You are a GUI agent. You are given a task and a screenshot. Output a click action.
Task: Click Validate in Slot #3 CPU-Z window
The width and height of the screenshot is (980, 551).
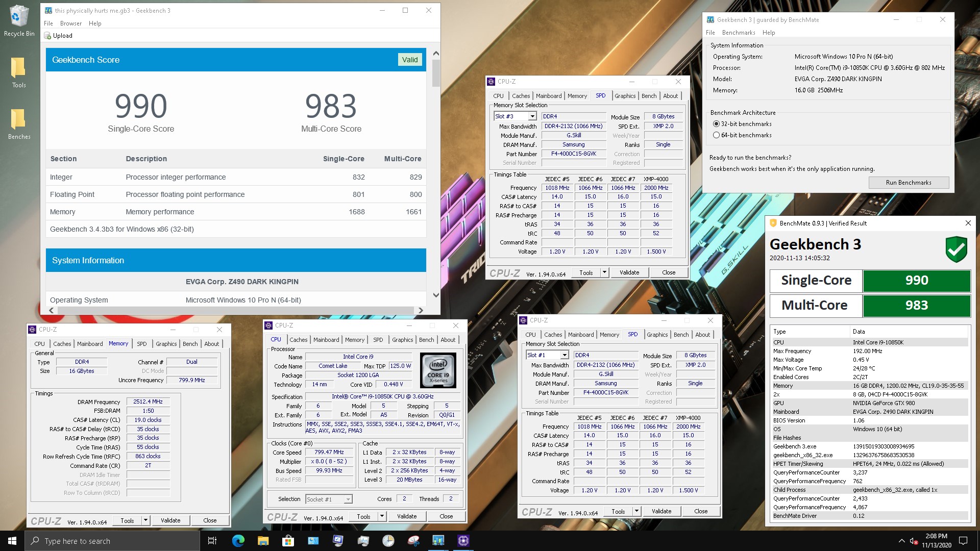[629, 272]
